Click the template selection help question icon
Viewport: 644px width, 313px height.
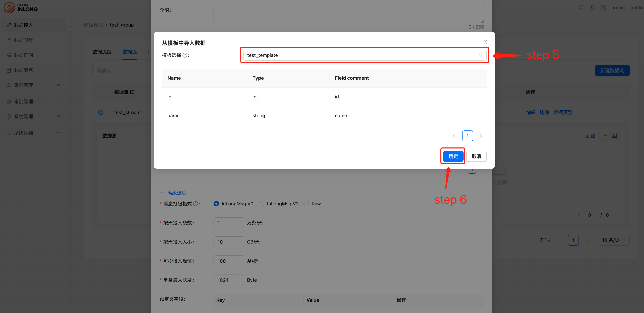[185, 55]
